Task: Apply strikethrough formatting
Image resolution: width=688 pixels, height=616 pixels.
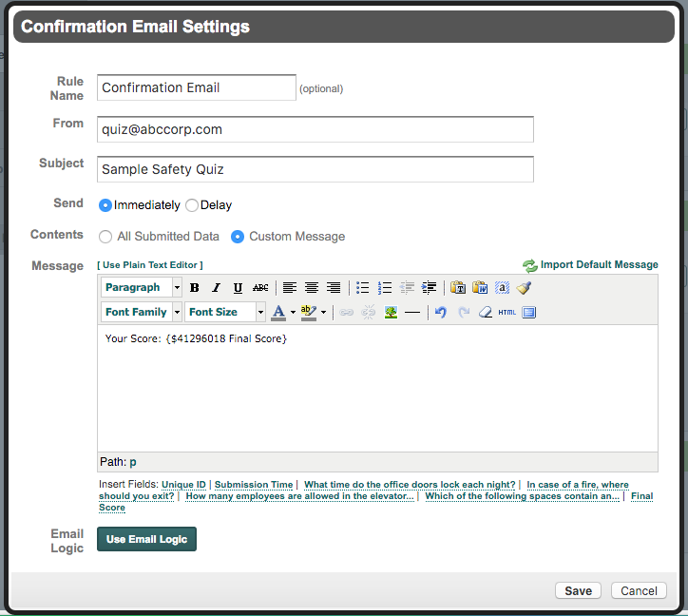Action: (260, 288)
